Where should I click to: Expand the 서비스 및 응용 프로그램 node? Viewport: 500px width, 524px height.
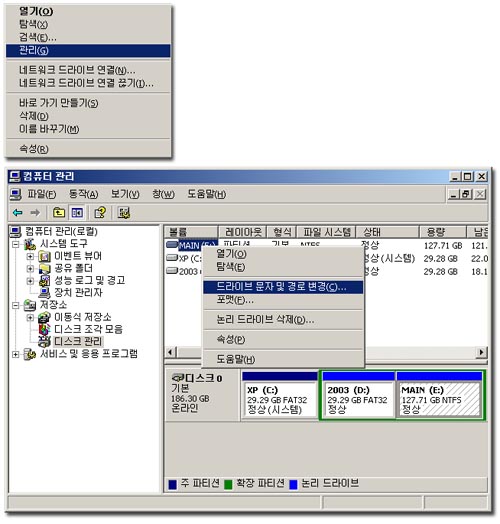click(15, 354)
